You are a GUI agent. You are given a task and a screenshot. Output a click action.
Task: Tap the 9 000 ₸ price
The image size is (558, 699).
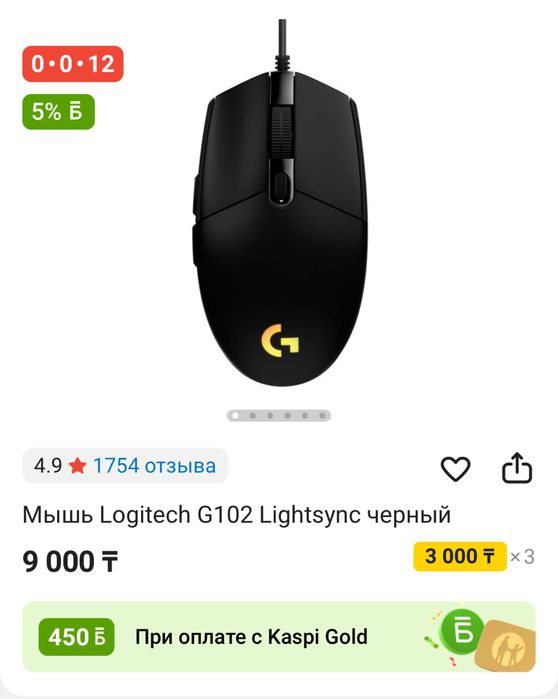(x=70, y=561)
